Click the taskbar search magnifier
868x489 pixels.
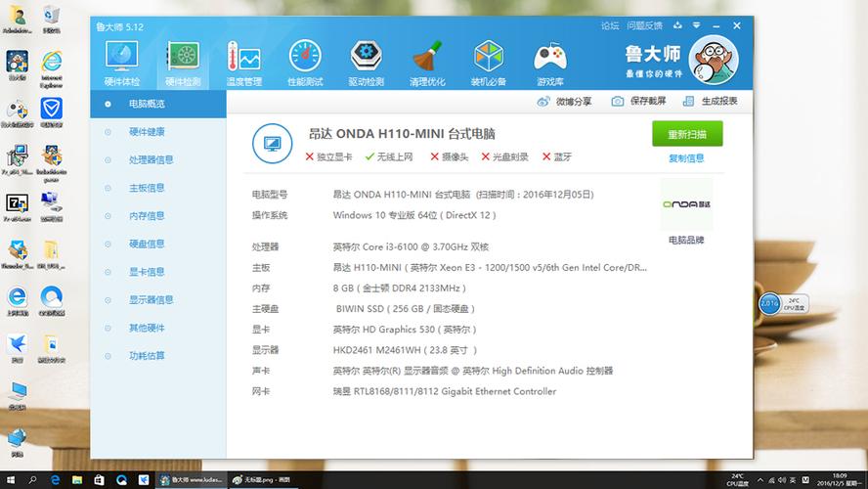32,480
